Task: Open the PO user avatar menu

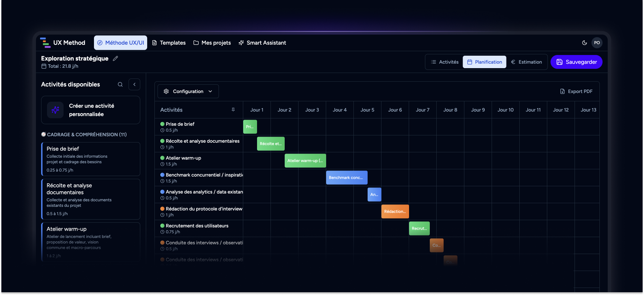Action: tap(597, 43)
